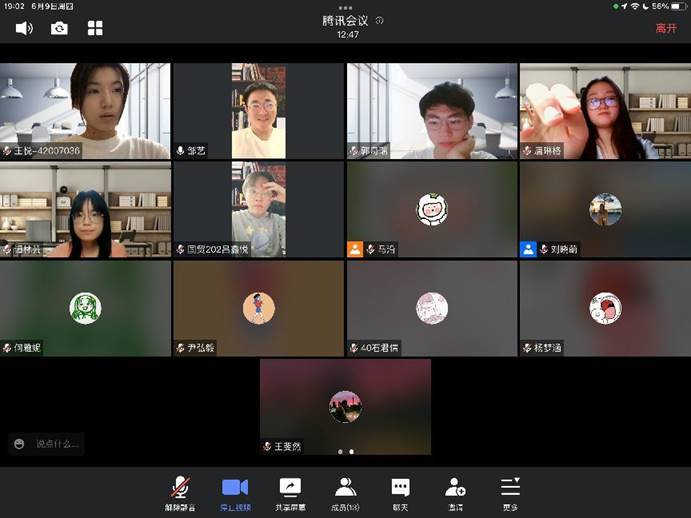Change to grid layout view
Screen dimensions: 691x518
pos(95,28)
